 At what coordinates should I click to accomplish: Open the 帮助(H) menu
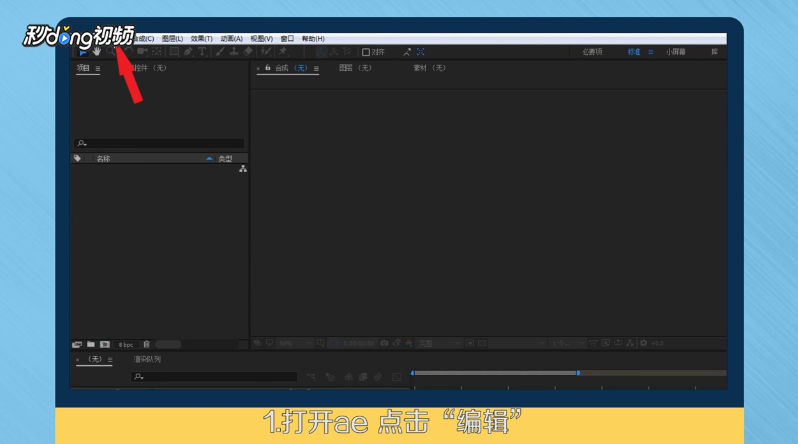[x=312, y=39]
